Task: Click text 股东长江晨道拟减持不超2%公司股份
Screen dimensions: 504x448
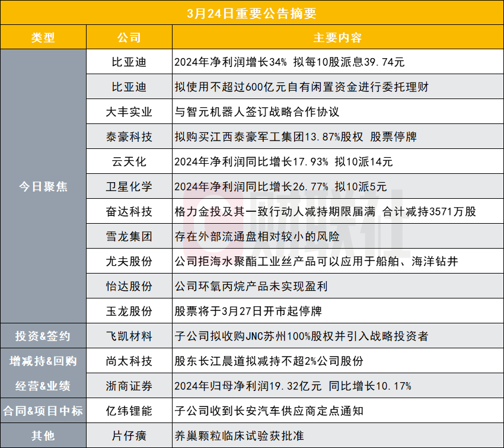Action: (x=269, y=361)
